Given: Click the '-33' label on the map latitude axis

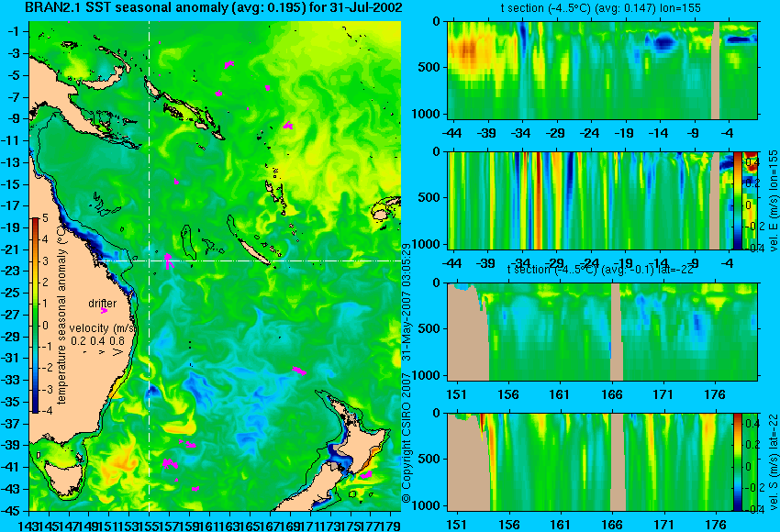Looking at the screenshot, I should (12, 380).
